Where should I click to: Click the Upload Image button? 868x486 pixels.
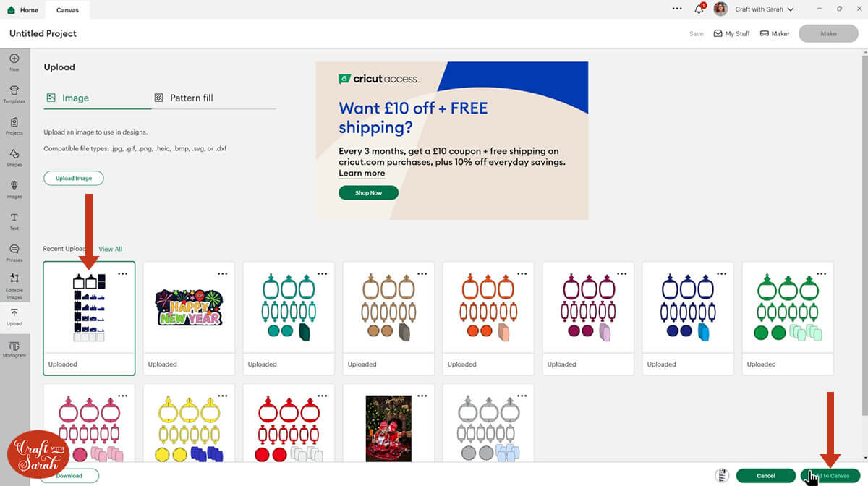point(74,178)
